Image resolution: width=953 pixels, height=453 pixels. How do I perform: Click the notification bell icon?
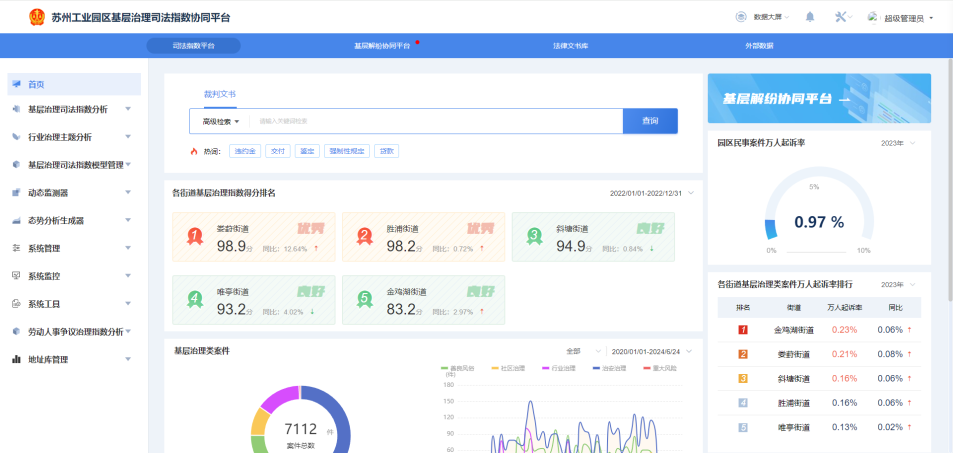tap(810, 17)
